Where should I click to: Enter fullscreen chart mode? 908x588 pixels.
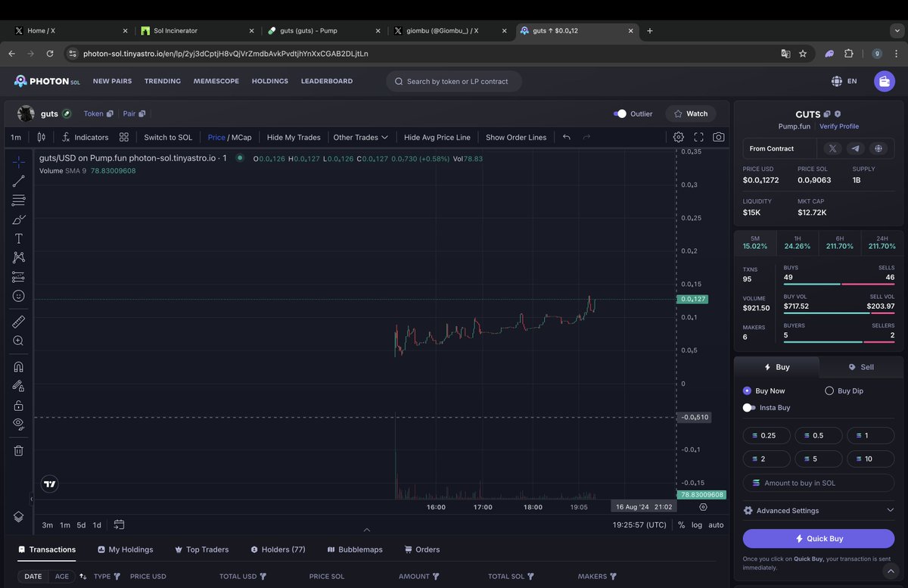698,137
